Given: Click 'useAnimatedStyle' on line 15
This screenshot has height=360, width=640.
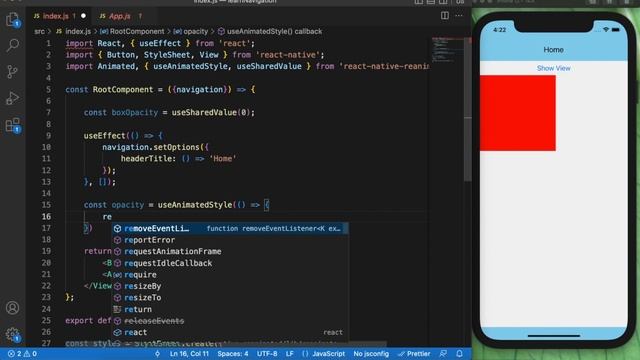Looking at the screenshot, I should pyautogui.click(x=195, y=205).
